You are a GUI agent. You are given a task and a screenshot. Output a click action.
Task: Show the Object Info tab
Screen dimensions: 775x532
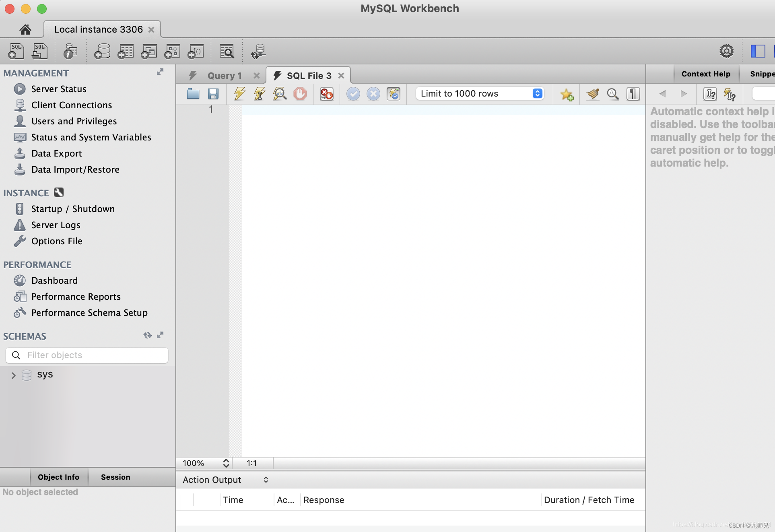click(x=59, y=477)
